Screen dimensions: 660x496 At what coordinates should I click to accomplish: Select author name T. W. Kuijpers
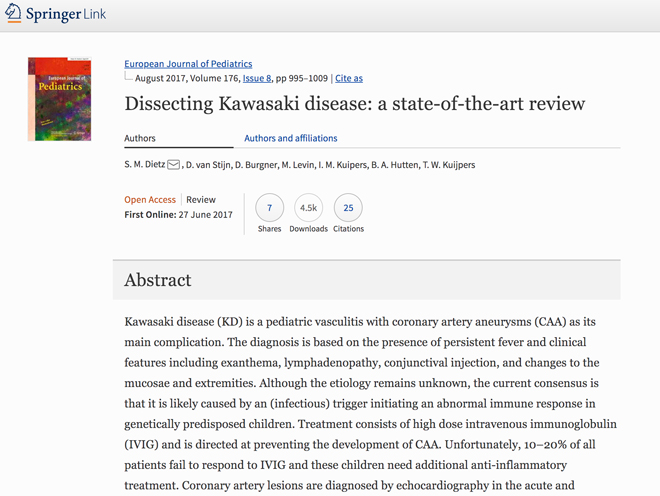449,165
